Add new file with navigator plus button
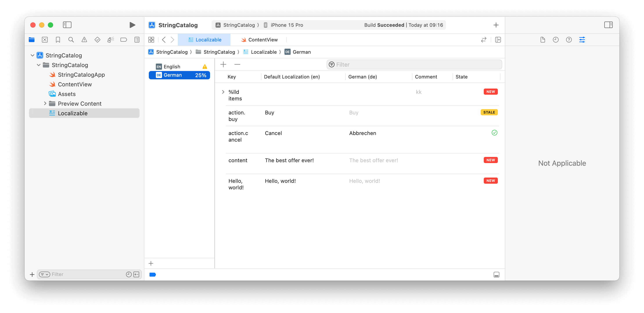Screen dimensions: 644x313 (x=32, y=274)
